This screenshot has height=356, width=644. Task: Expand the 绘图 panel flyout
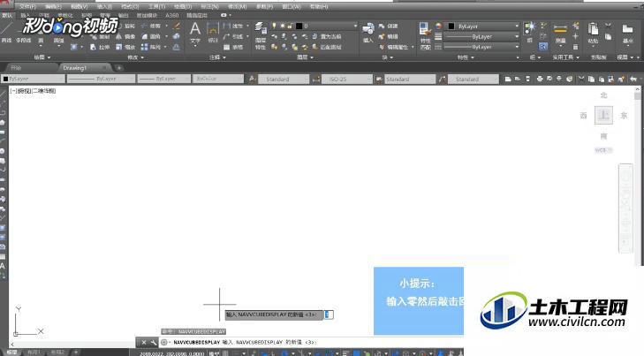(42, 57)
